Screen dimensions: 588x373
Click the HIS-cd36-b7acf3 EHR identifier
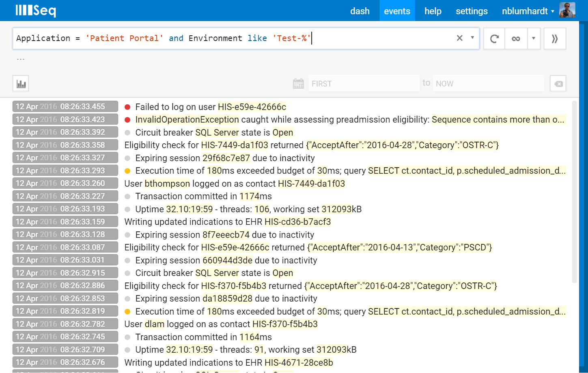coord(298,222)
